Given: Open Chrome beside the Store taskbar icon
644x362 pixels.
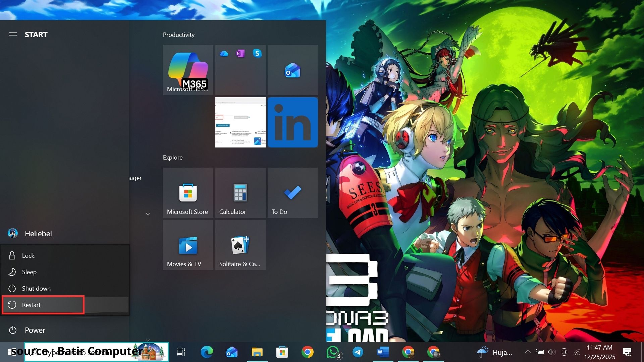Looking at the screenshot, I should (308, 352).
